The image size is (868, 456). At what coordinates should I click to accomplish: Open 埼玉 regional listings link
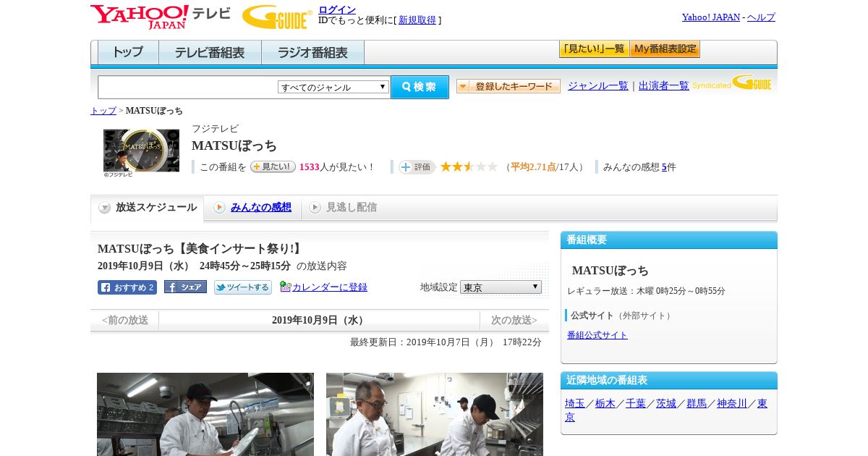575,404
